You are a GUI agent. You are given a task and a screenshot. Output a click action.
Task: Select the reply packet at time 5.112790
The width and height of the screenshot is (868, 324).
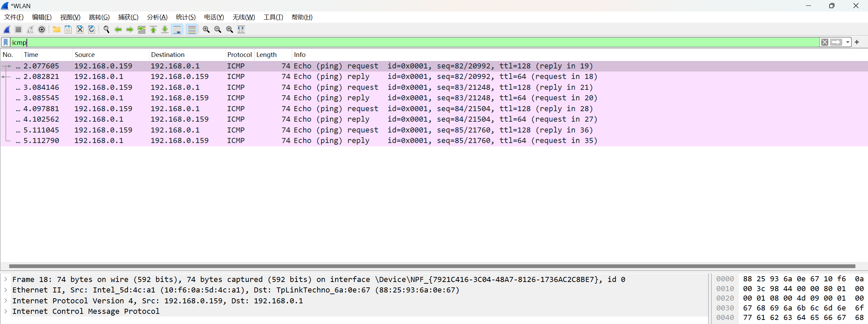point(434,141)
